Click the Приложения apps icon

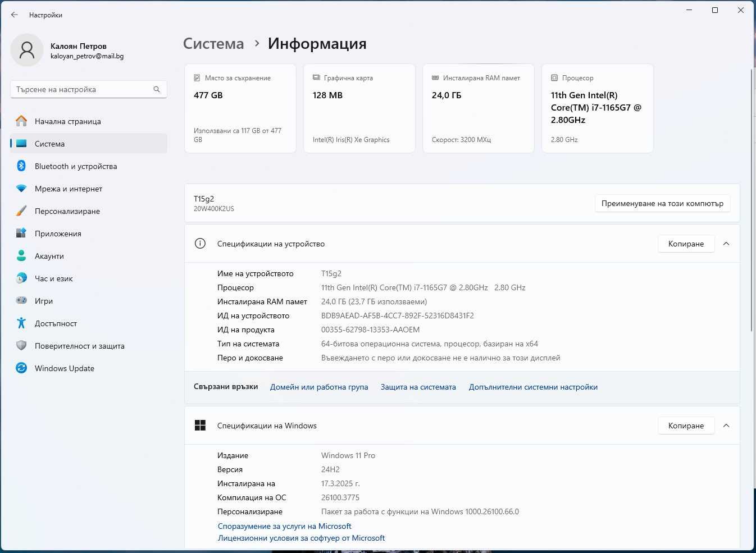(21, 234)
